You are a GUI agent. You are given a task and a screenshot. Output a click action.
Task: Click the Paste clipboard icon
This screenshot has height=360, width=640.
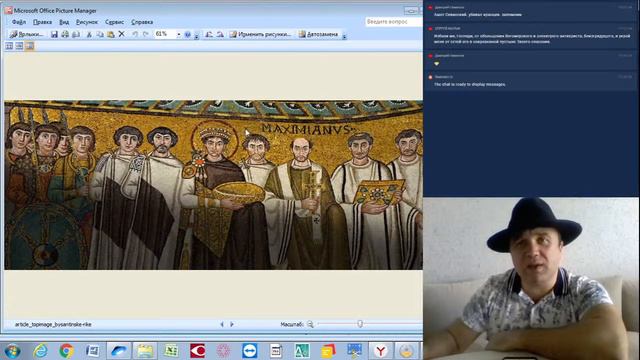pyautogui.click(x=111, y=34)
